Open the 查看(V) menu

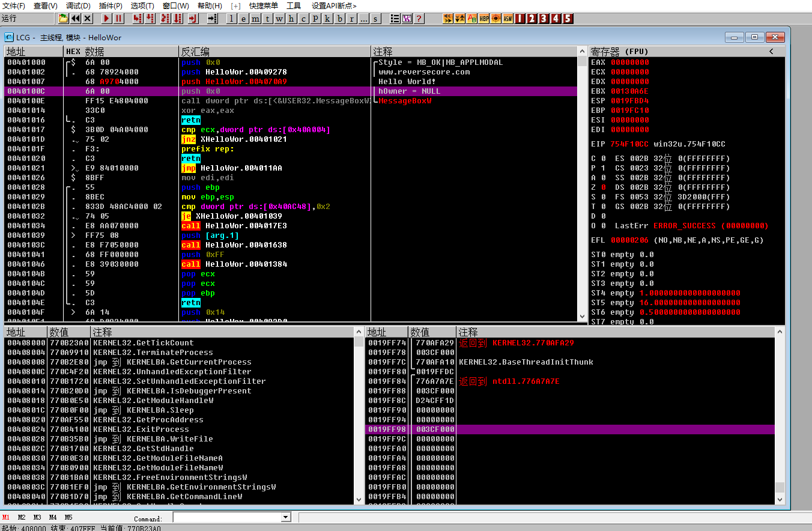[46, 5]
